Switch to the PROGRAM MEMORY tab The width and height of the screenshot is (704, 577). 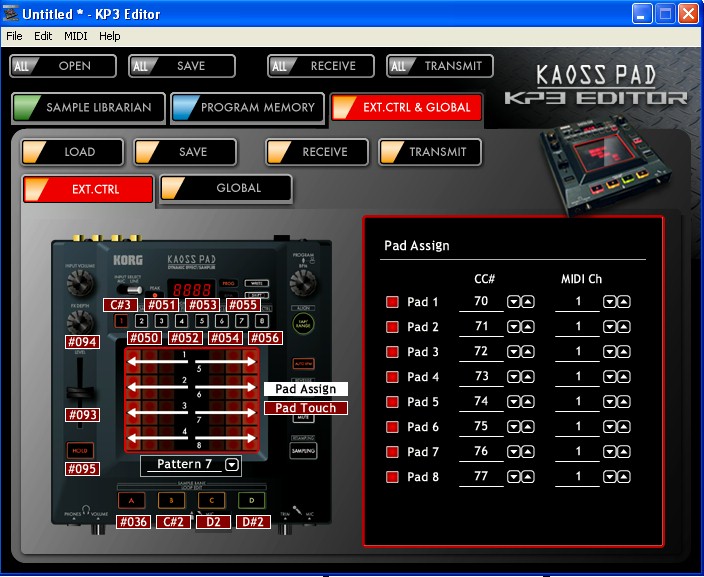pyautogui.click(x=247, y=107)
